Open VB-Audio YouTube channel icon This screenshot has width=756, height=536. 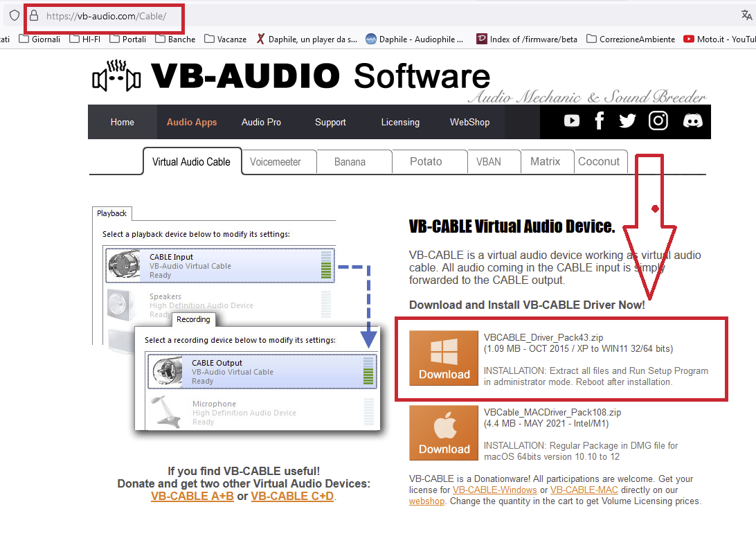[x=571, y=120]
